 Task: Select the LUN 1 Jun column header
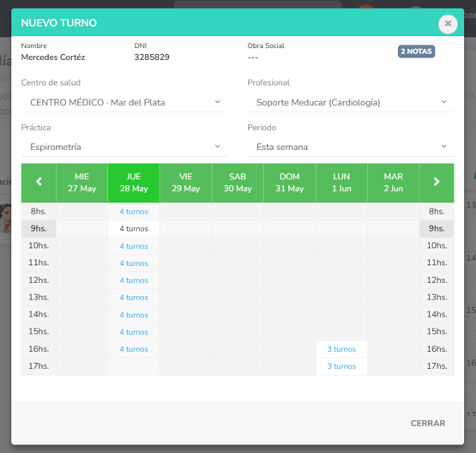click(341, 183)
